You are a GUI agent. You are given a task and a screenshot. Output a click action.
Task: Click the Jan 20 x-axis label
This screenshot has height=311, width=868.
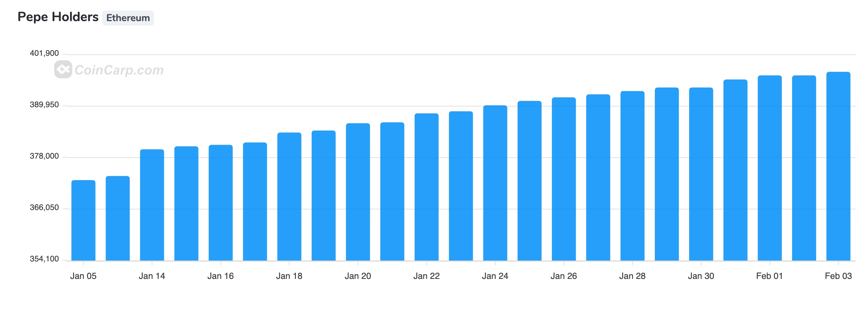point(358,276)
